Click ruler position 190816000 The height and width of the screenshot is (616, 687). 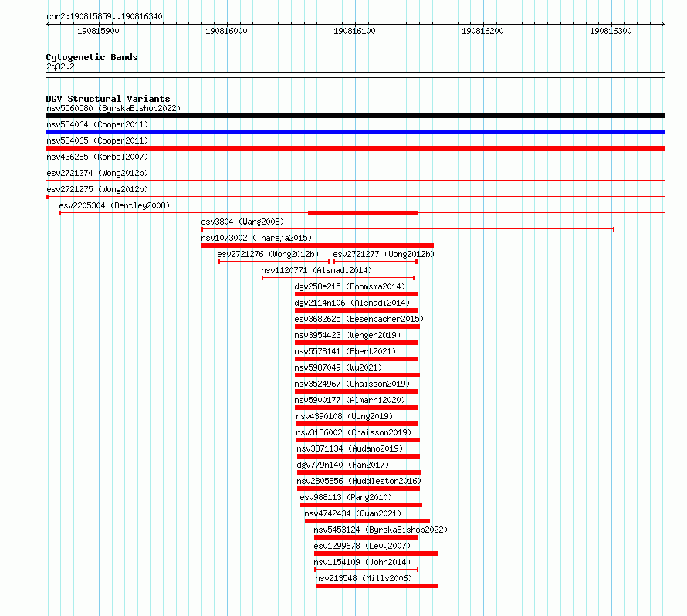coord(226,31)
